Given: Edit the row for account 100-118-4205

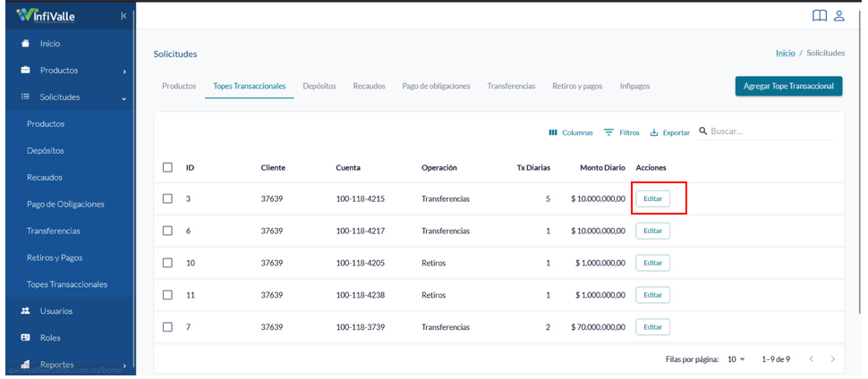Looking at the screenshot, I should pos(652,263).
